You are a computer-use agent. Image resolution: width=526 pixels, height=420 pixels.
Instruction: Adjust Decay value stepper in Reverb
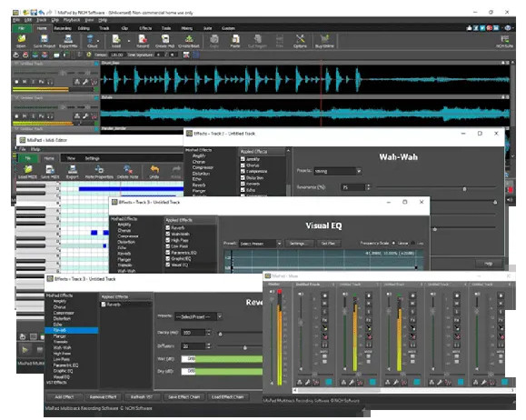[209, 333]
